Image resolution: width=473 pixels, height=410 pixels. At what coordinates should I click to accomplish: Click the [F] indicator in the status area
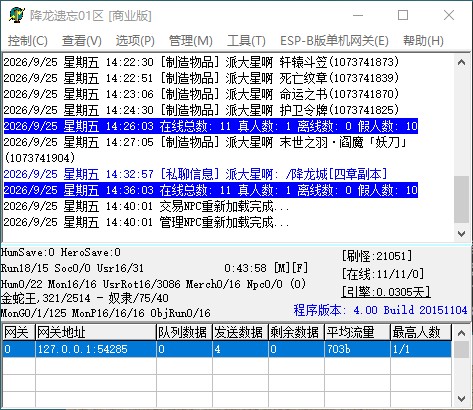300,268
